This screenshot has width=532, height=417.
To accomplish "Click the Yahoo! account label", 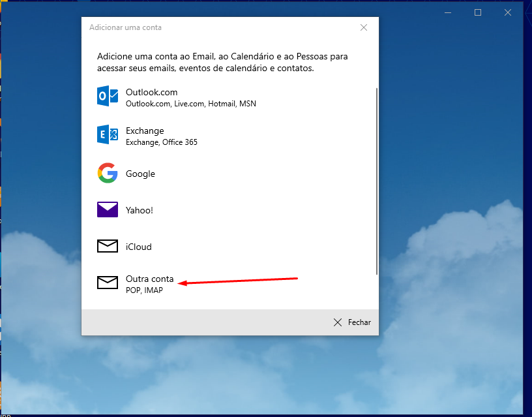I will click(140, 210).
